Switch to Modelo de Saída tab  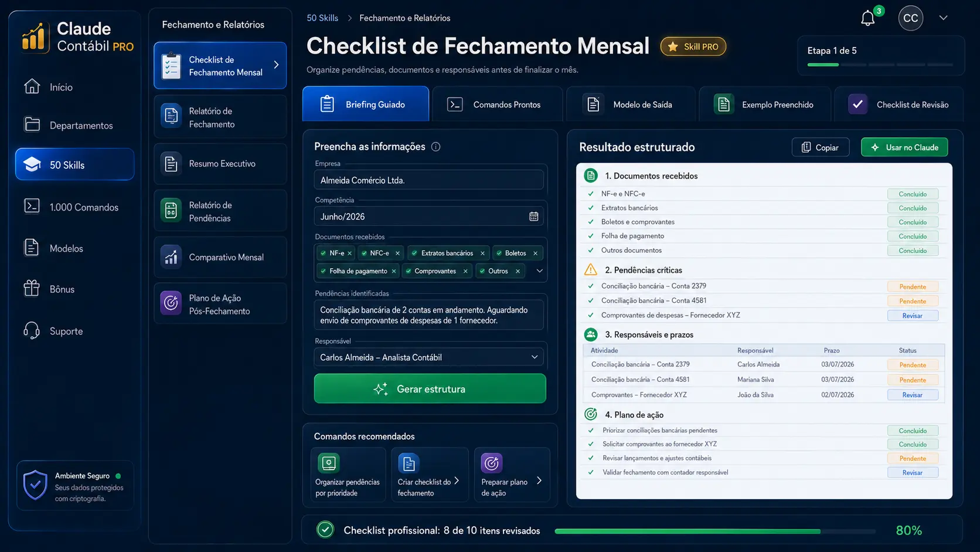point(631,104)
